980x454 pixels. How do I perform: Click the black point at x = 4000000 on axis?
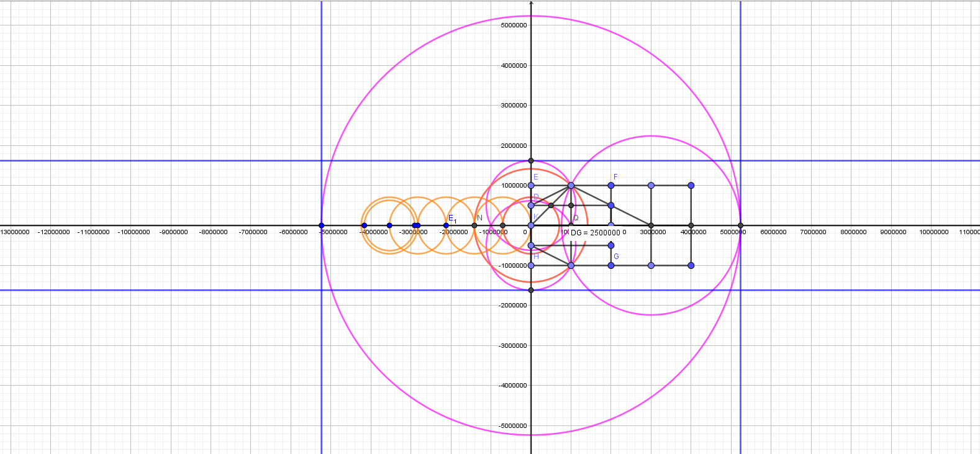[x=691, y=225]
